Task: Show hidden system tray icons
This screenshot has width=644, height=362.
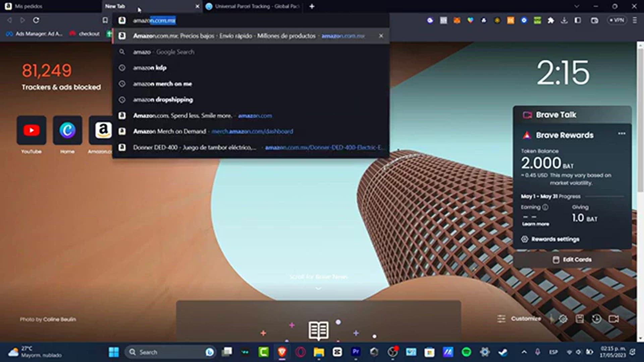Action: (x=524, y=352)
